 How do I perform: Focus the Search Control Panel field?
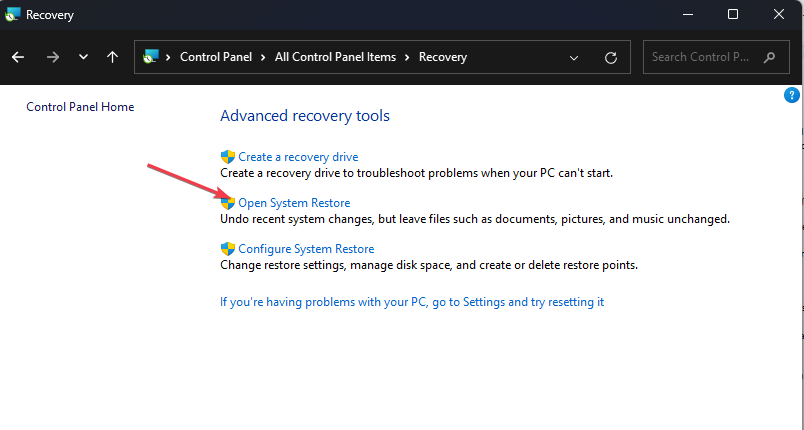[x=716, y=57]
